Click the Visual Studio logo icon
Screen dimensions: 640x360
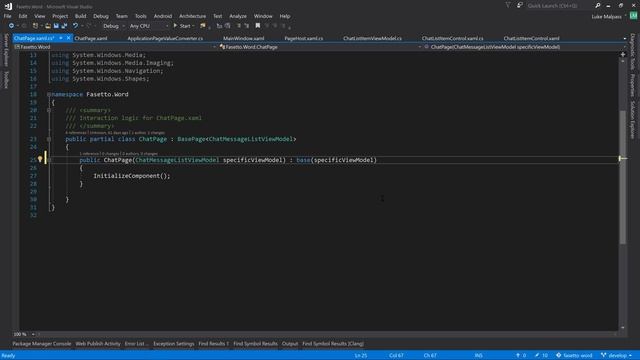(8, 6)
